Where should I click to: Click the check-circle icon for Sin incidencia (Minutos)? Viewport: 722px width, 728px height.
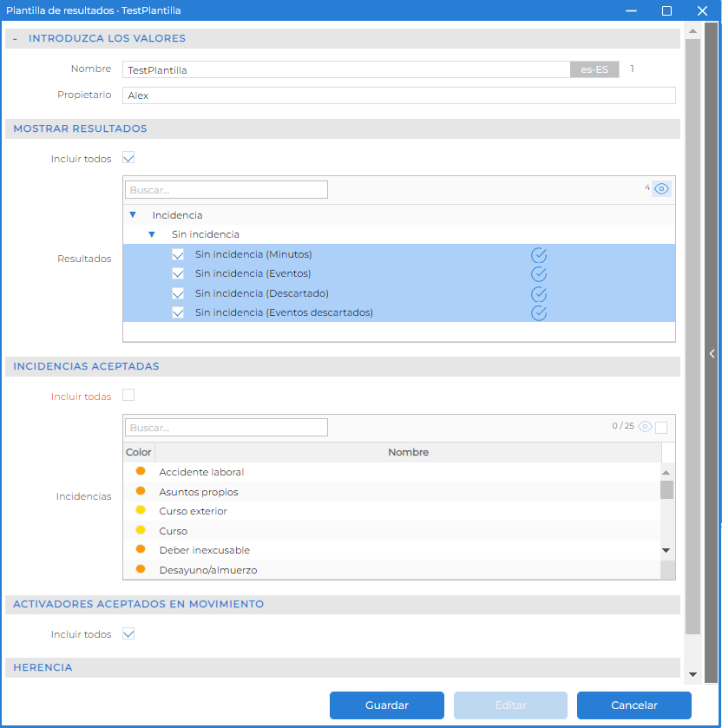539,255
